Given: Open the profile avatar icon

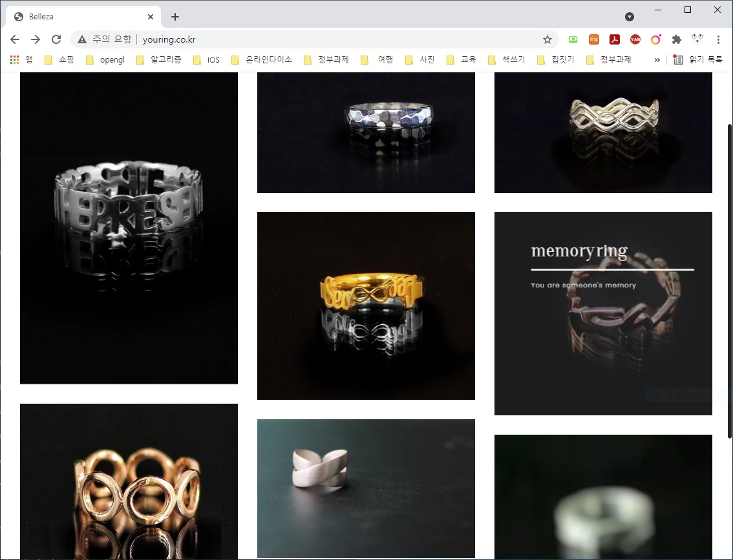Looking at the screenshot, I should click(697, 39).
